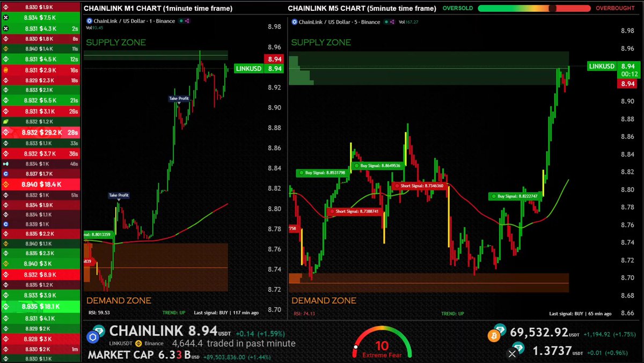Click the 8.932 $5.5K trade row
644x363 pixels.
pyautogui.click(x=41, y=100)
